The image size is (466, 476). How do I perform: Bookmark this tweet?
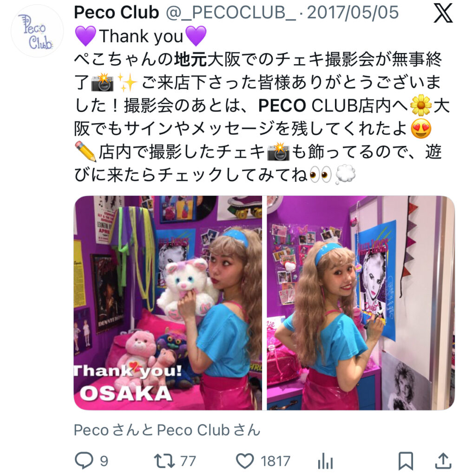point(405,461)
